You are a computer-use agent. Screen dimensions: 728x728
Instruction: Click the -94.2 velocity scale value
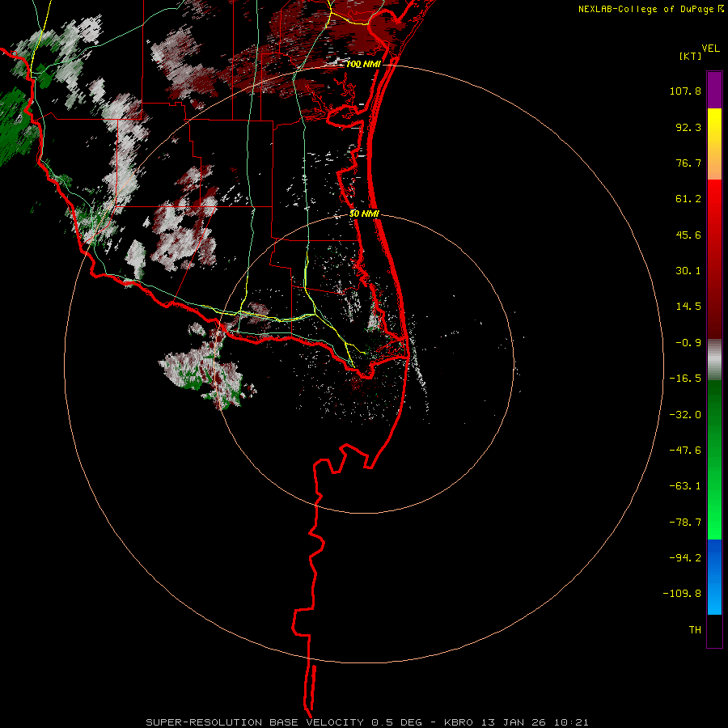685,558
